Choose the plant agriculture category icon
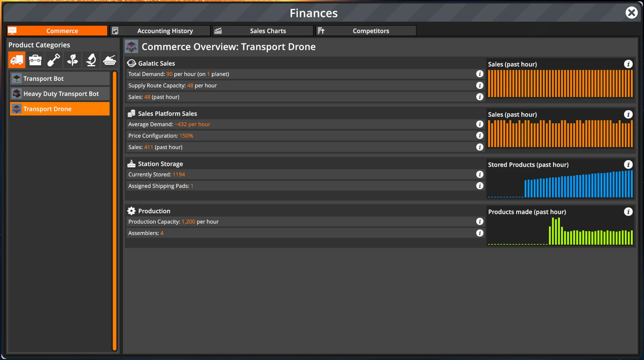The height and width of the screenshot is (360, 644). [x=72, y=60]
